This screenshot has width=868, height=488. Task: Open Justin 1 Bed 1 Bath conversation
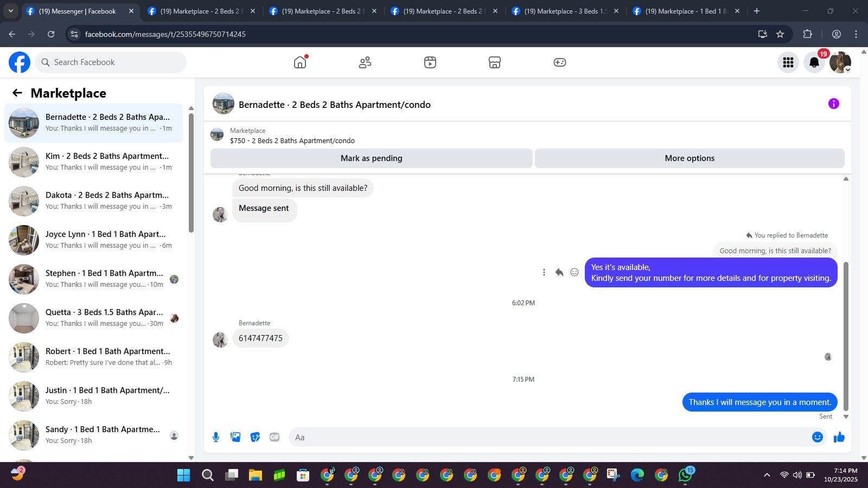coord(93,396)
